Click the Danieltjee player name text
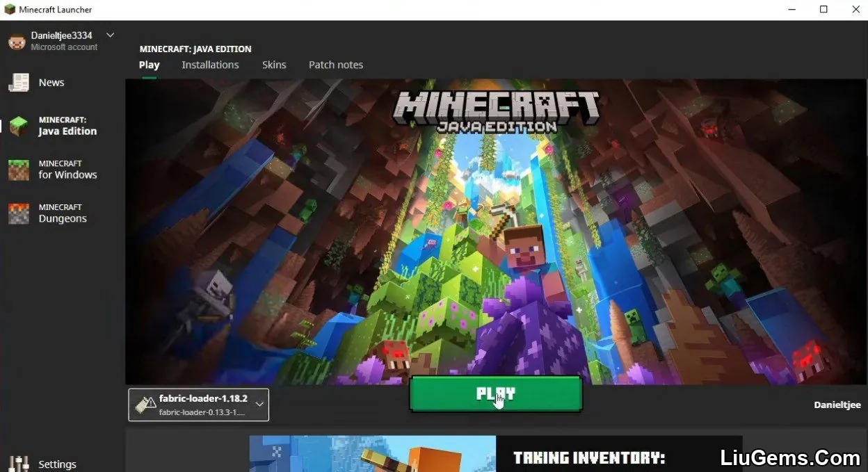This screenshot has width=868, height=472. click(837, 405)
